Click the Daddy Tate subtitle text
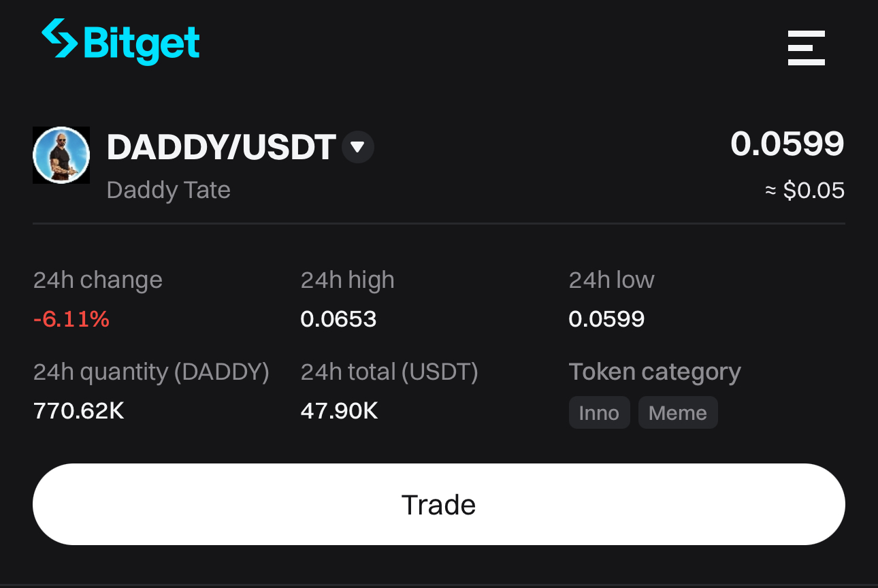 [169, 190]
